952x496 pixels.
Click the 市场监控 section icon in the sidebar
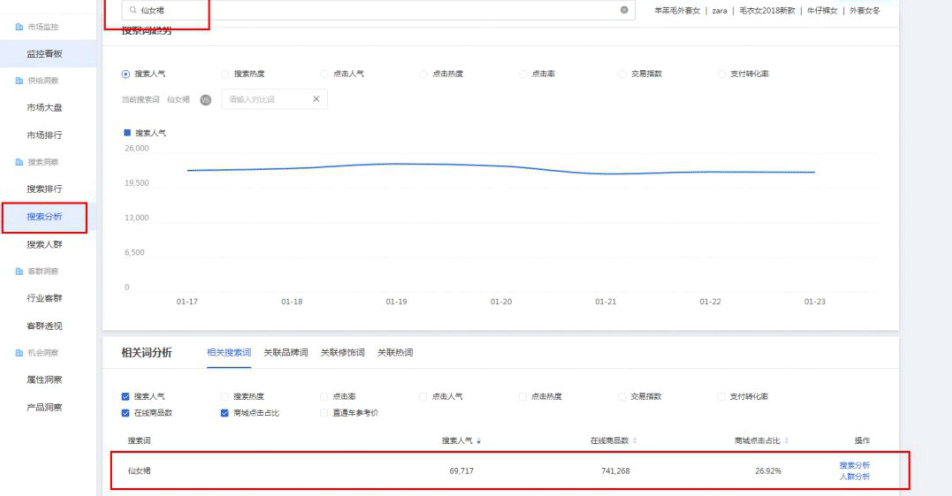click(x=19, y=26)
